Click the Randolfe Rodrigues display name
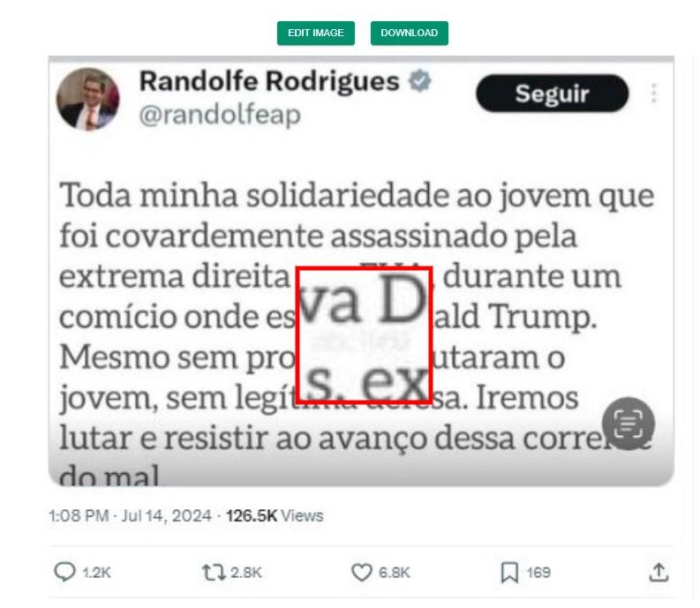Image resolution: width=700 pixels, height=608 pixels. coord(269,81)
